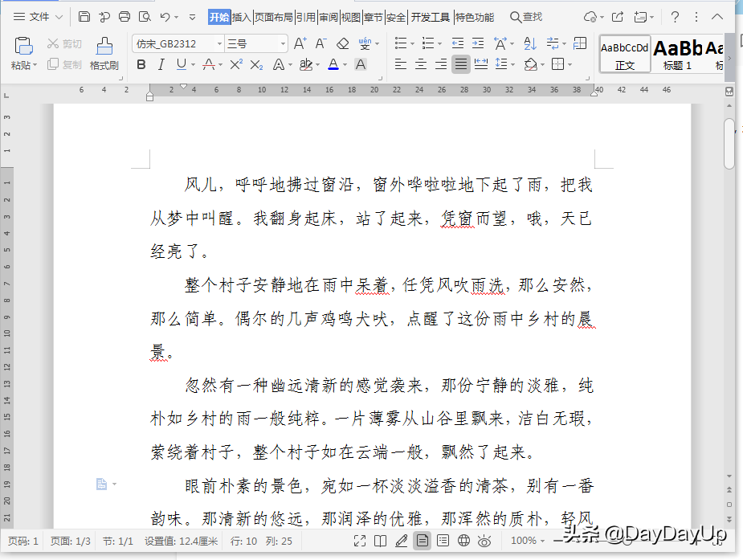Screen dimensions: 743x560
Task: Click the vertical scrollbar thumb
Action: coord(729,144)
